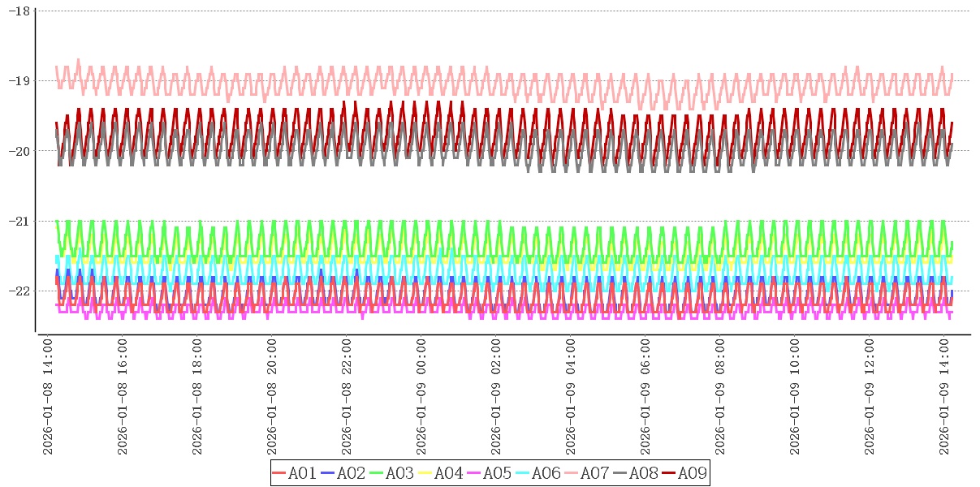Select the 2026-01-08 18:00 time tick
This screenshot has width=980, height=487.
click(197, 396)
